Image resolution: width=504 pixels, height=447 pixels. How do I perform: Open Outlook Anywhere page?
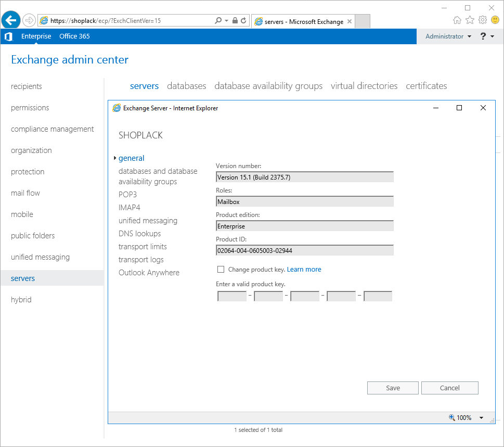pos(149,273)
